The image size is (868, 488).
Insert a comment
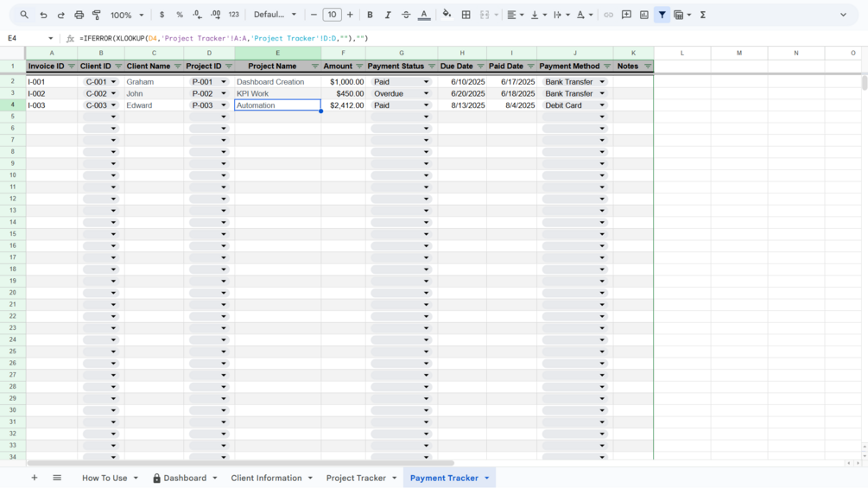coord(626,15)
